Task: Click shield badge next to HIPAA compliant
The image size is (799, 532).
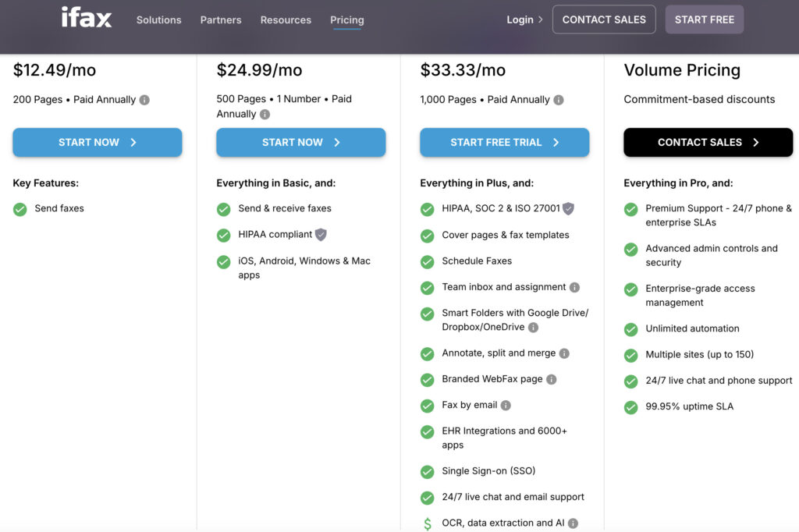Action: coord(321,235)
